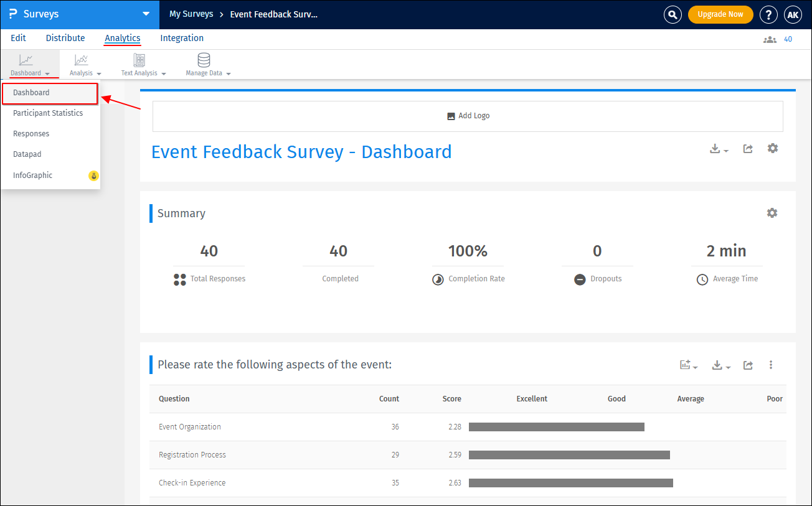Viewport: 812px width, 506px height.
Task: Open InfoGraphic from the Dashboard menu
Action: pos(32,175)
